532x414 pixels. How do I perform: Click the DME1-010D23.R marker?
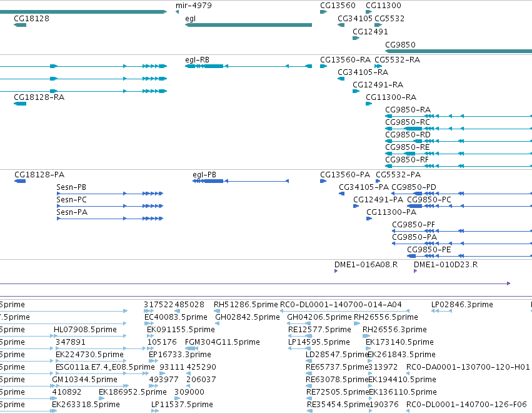point(415,271)
